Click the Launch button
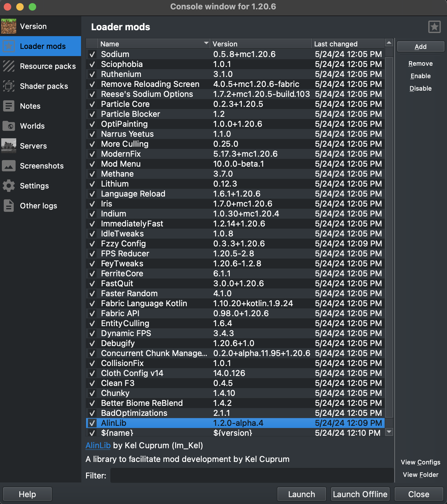Image resolution: width=447 pixels, height=504 pixels. pos(301,494)
